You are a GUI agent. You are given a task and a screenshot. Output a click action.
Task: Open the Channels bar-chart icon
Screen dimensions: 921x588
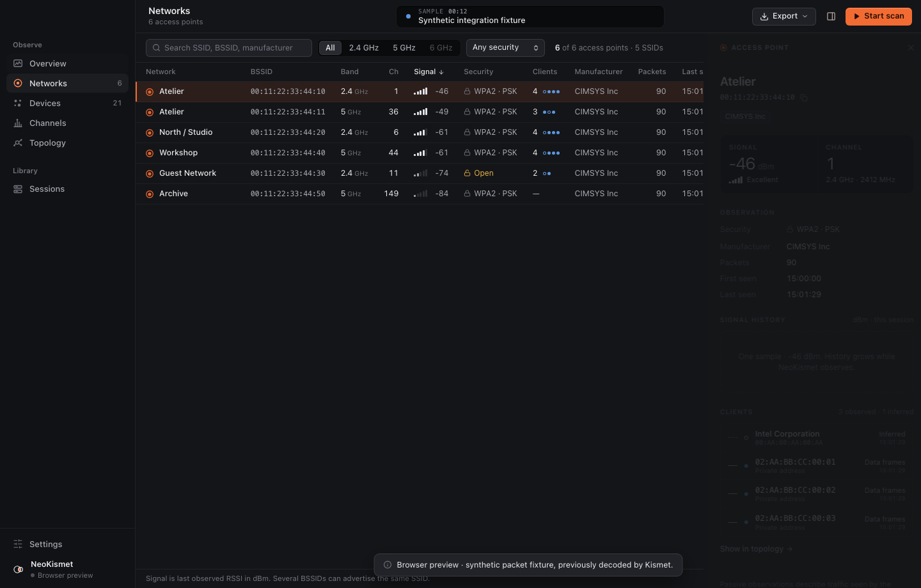pos(18,123)
